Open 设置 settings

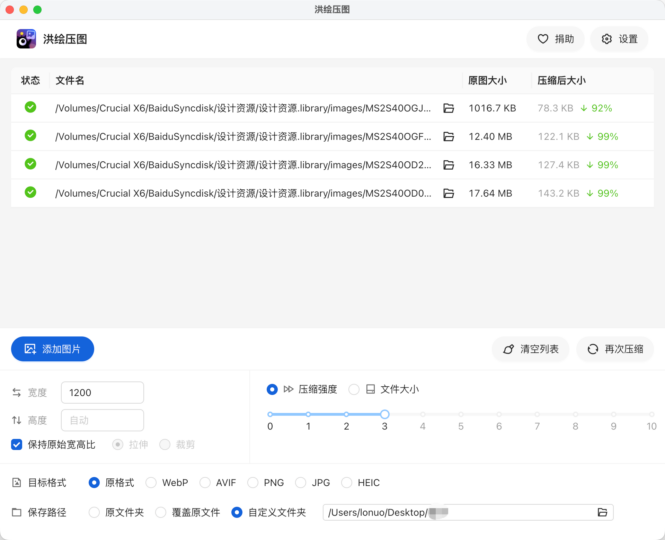(x=619, y=39)
